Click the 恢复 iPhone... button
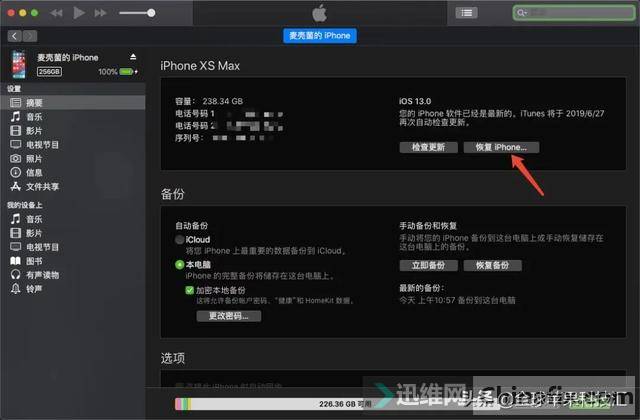This screenshot has height=420, width=640. pos(501,147)
